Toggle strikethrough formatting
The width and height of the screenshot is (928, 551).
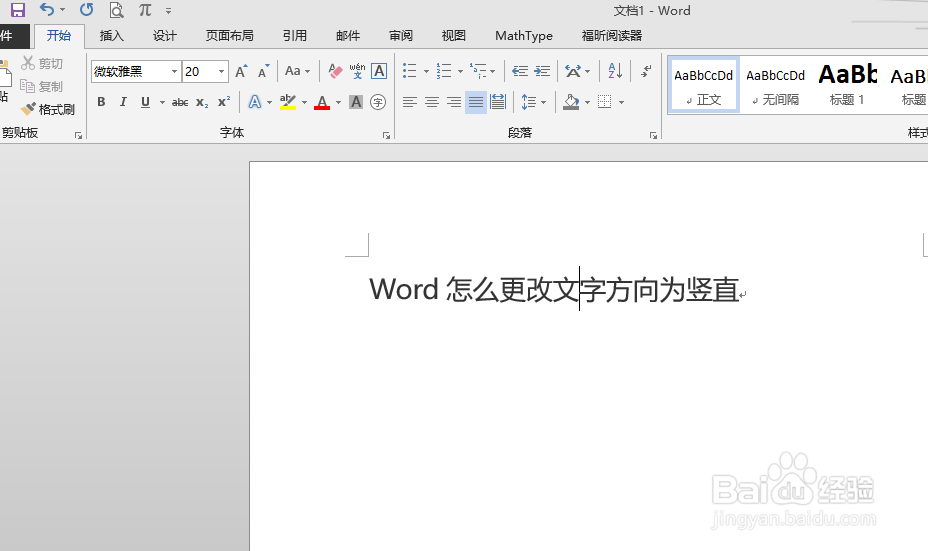pyautogui.click(x=180, y=102)
